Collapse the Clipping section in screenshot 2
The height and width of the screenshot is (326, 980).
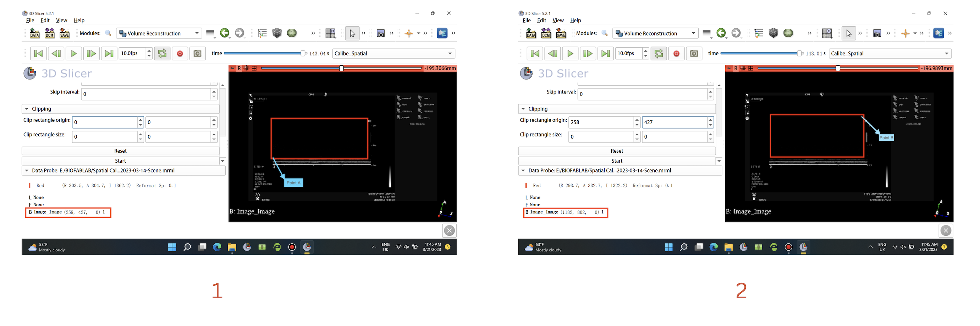click(617, 109)
